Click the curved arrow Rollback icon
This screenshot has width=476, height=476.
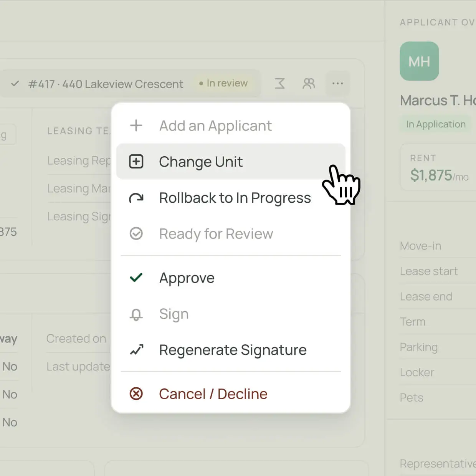click(x=136, y=198)
